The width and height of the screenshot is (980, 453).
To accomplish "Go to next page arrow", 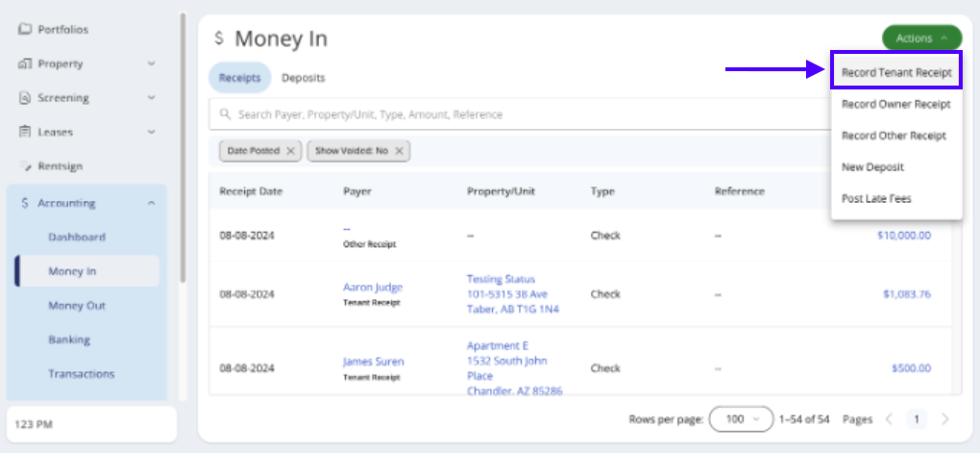I will point(945,419).
